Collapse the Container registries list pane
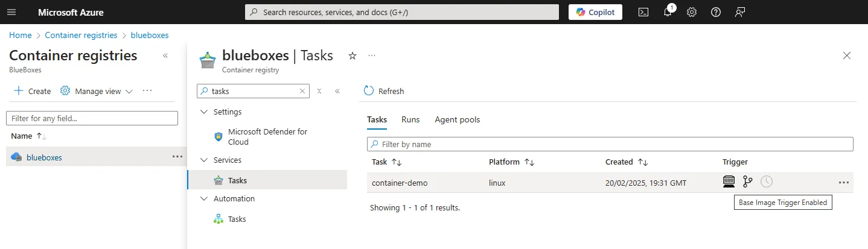Screen dimensions: 868x249 pos(165,55)
